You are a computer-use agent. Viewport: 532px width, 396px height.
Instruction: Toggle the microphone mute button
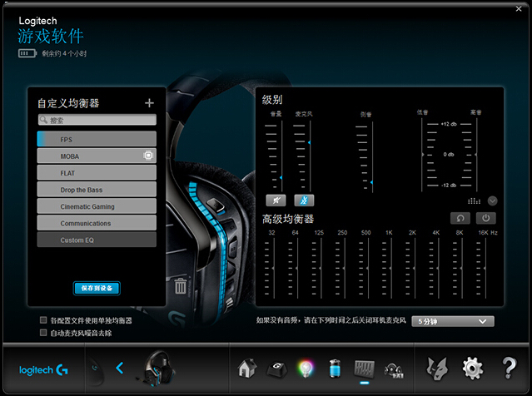(x=304, y=200)
